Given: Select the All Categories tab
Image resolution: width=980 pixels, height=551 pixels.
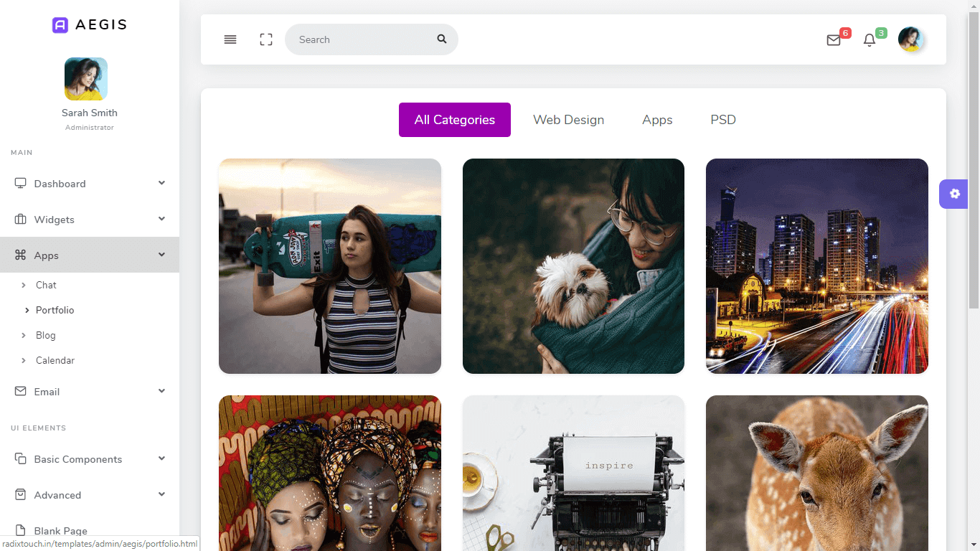Looking at the screenshot, I should tap(455, 120).
